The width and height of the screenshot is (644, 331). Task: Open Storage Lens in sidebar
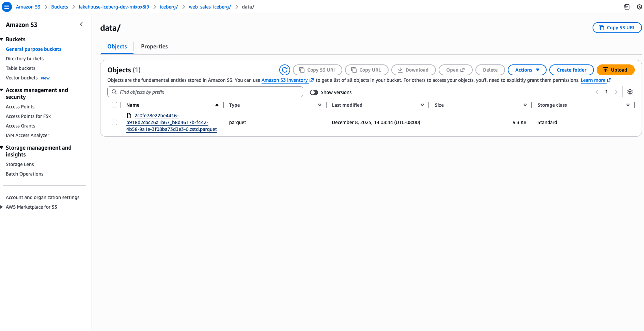pyautogui.click(x=20, y=164)
